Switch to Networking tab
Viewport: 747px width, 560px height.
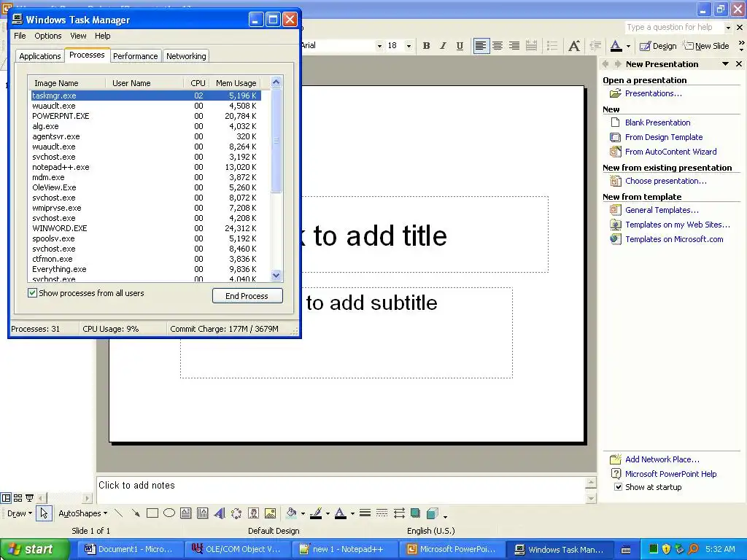click(186, 56)
